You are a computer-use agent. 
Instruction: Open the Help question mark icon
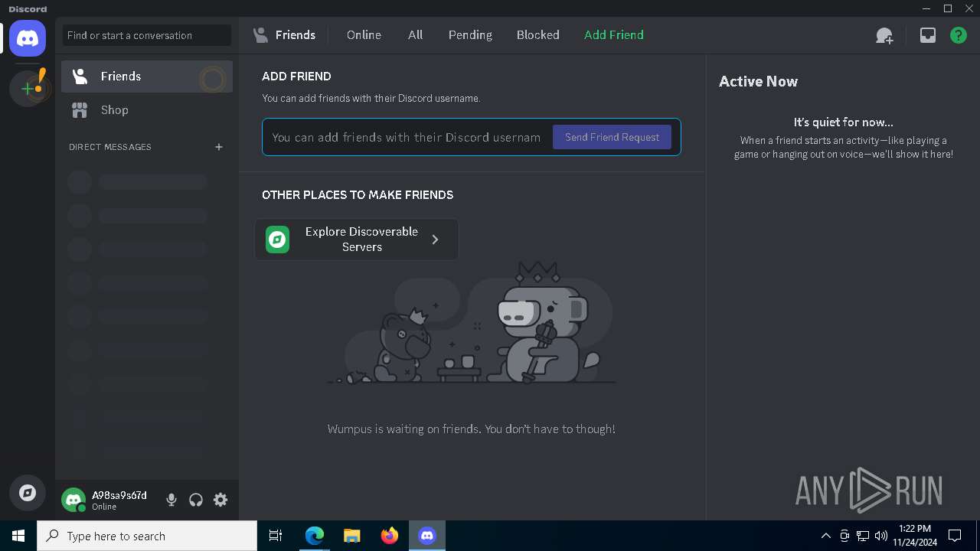click(x=959, y=35)
